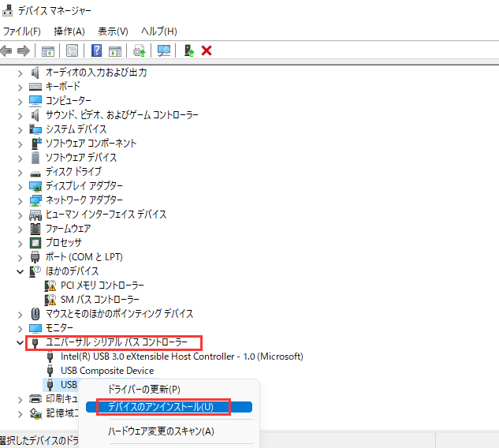Screen dimensions: 499x448
Task: Click the blue Help question mark icon
Action: click(x=96, y=50)
